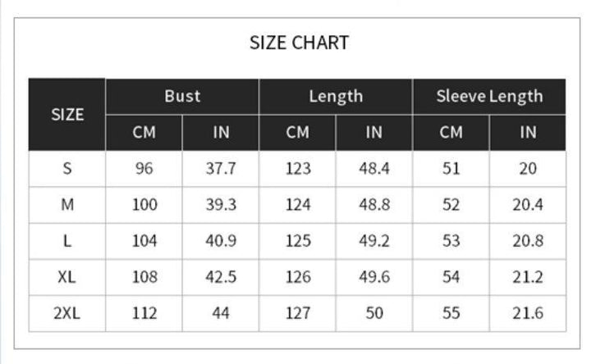Click the 2XL size row label

tap(67, 313)
